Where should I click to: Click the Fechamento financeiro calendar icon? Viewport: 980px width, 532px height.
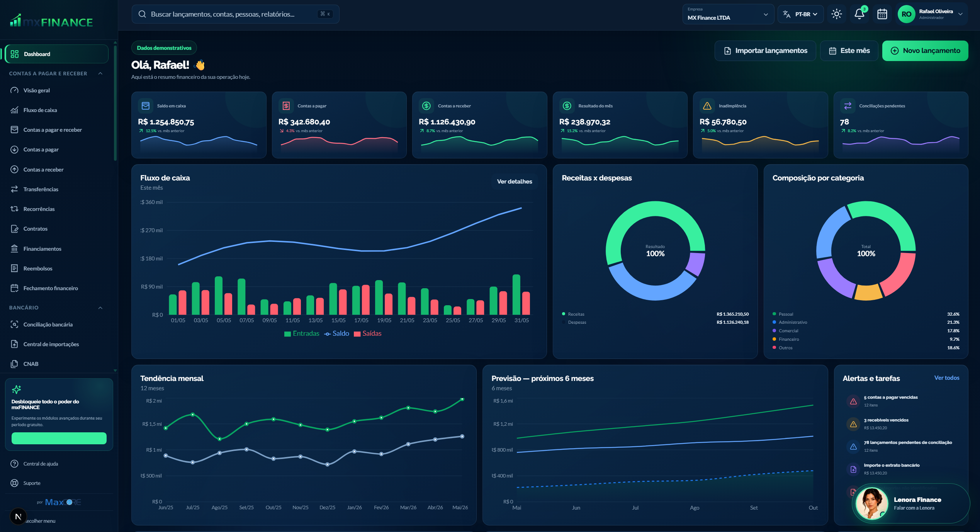tap(14, 288)
